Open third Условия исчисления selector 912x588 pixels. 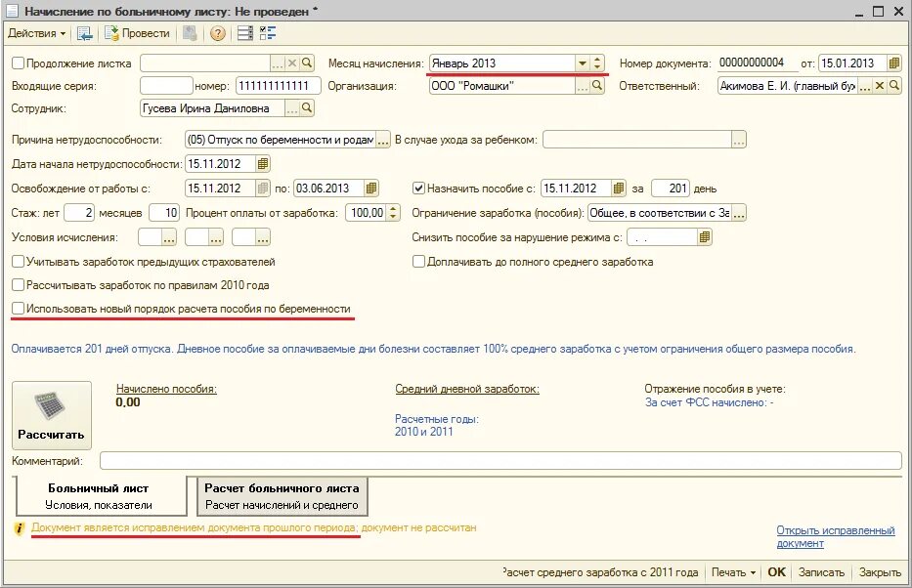pos(263,237)
